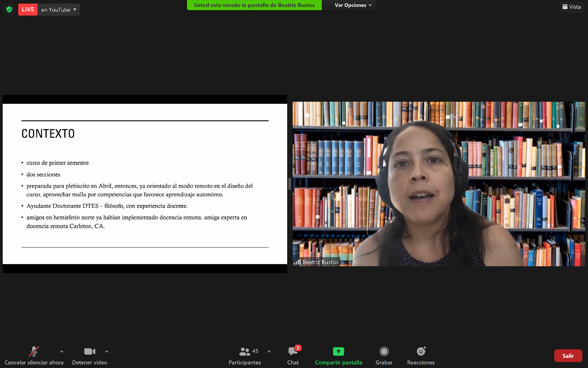
Task: Select Beatriz Bustos's video tile
Action: pos(438,184)
